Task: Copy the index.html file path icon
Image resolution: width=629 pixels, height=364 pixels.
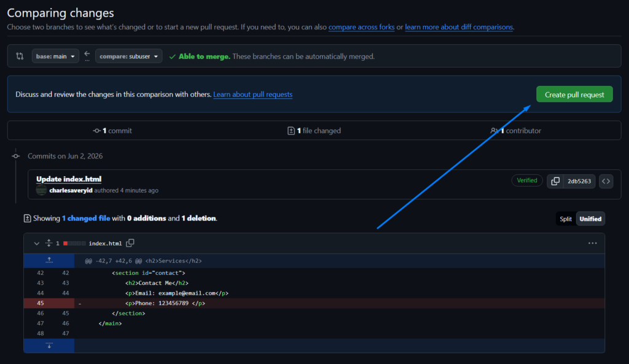Action: coord(130,243)
